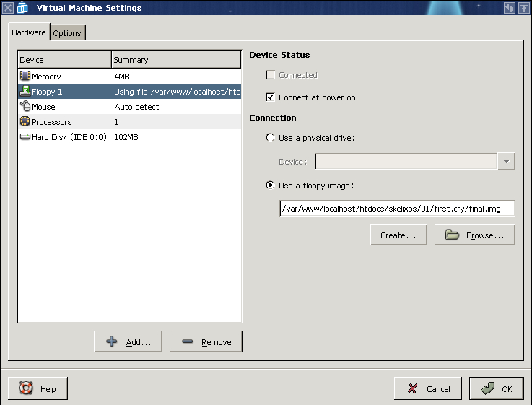This screenshot has width=532, height=405.
Task: Click the Mouse device icon
Action: click(x=25, y=106)
